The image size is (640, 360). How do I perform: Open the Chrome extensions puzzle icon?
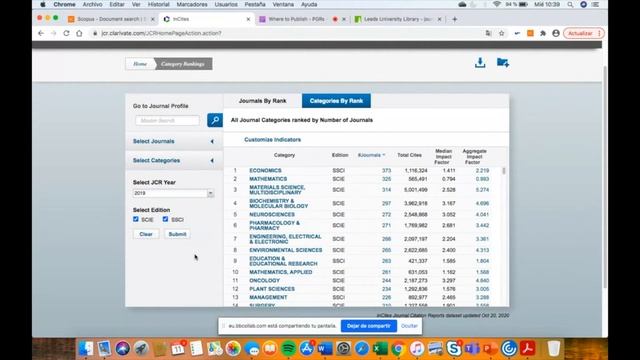[543, 33]
